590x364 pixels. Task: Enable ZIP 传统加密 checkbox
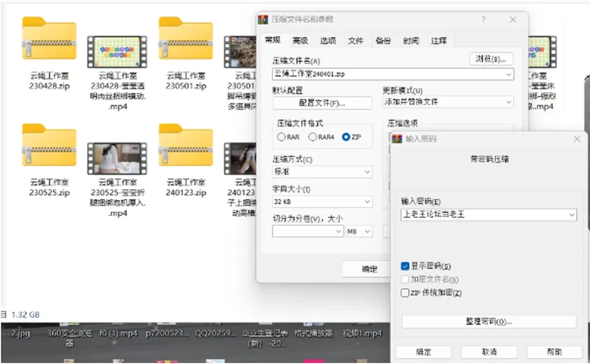tap(405, 293)
